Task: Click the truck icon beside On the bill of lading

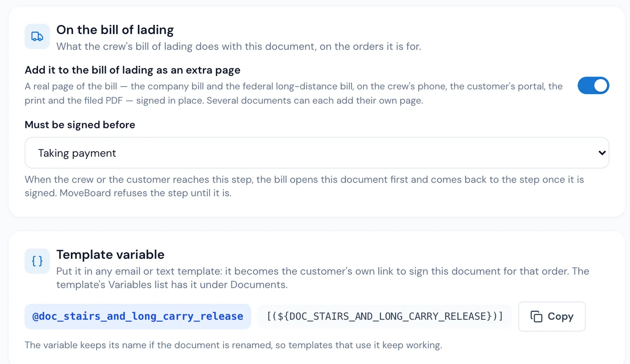Action: 37,37
